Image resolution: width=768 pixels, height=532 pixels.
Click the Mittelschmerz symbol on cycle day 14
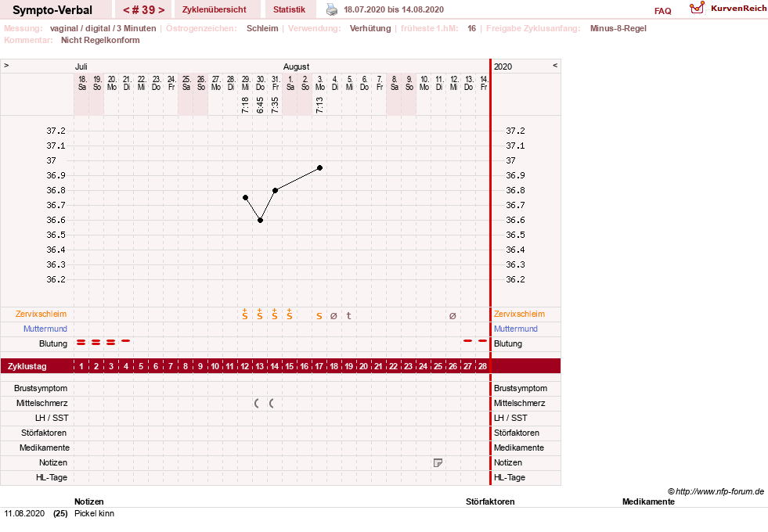click(272, 403)
